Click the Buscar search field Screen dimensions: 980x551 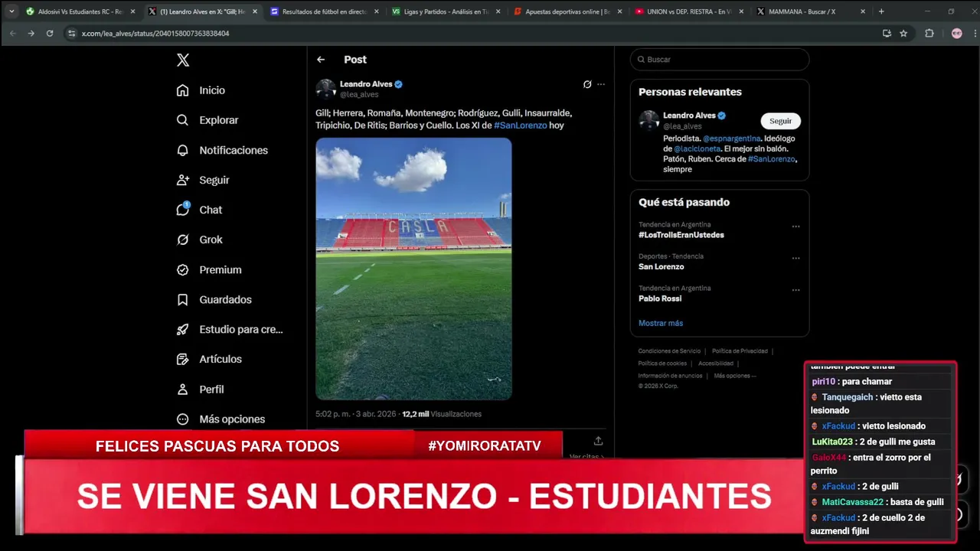pos(720,60)
